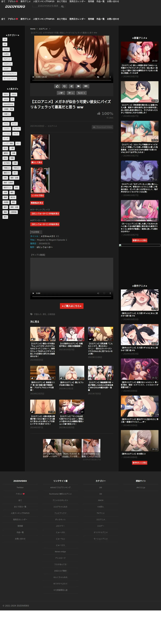This screenshot has width=161, height=644.
Task: Go to next video via 次へ
Action: click(x=71, y=93)
